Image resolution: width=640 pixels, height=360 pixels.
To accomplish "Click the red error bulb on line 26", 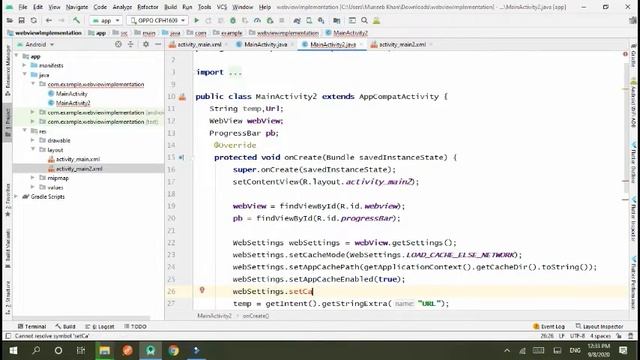I will pos(202,290).
